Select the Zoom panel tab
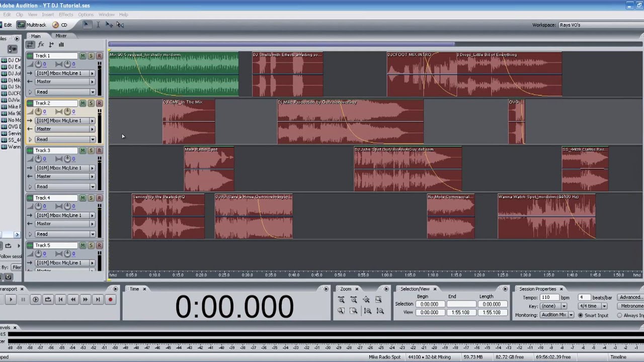The width and height of the screenshot is (644, 362). coord(346,289)
